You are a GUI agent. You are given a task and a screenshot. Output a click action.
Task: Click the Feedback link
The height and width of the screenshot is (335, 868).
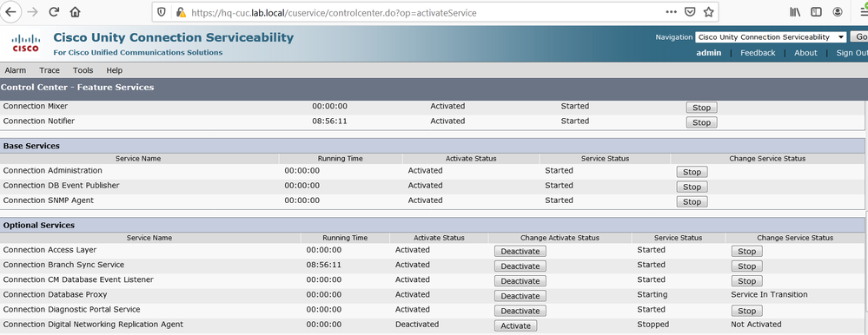click(758, 53)
